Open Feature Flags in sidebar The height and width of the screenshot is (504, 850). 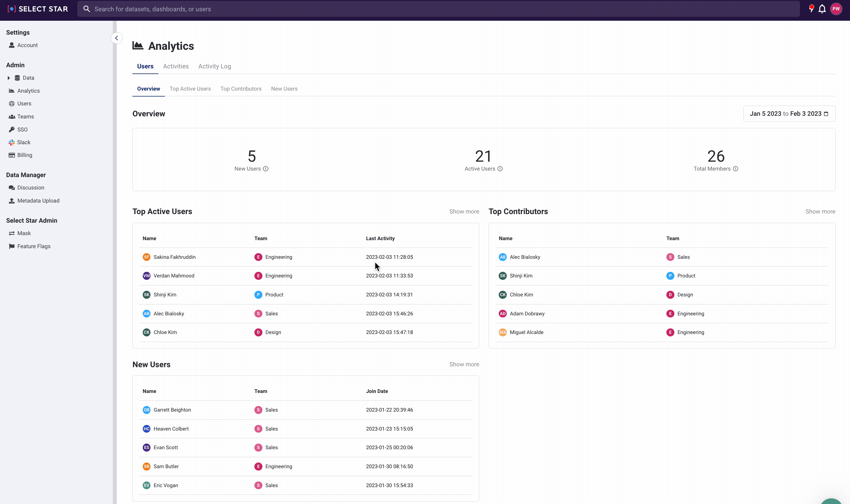click(x=34, y=246)
